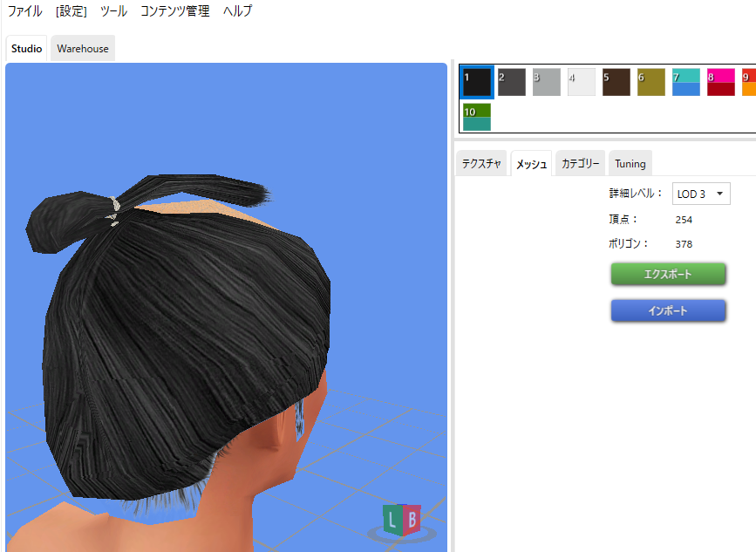Pick olive swatch number 6
This screenshot has width=756, height=552.
click(x=651, y=82)
